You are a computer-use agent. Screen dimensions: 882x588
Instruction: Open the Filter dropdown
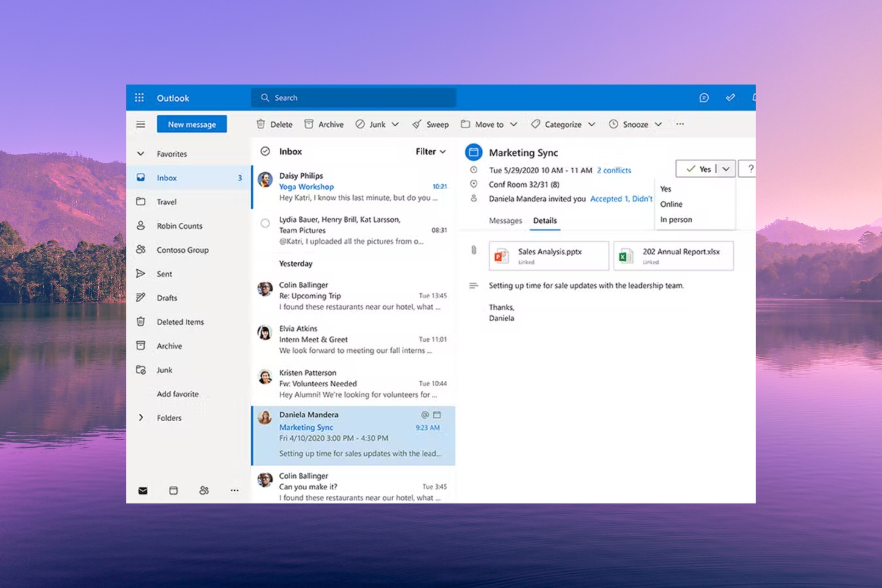click(x=431, y=152)
